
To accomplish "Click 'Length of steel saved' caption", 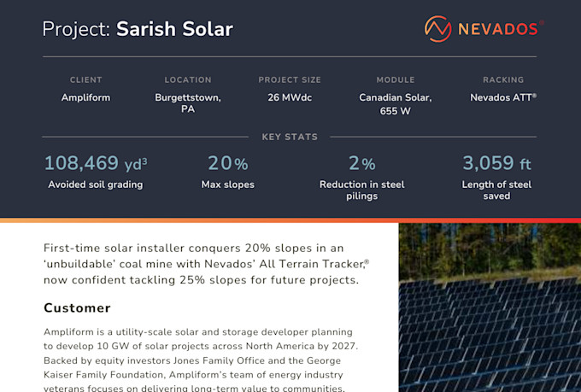I will (496, 190).
